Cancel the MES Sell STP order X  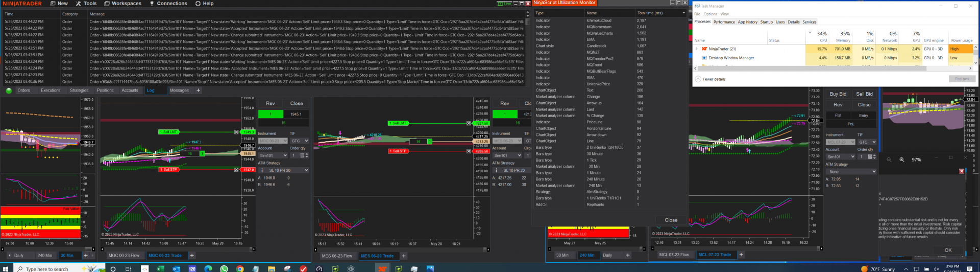(x=468, y=151)
